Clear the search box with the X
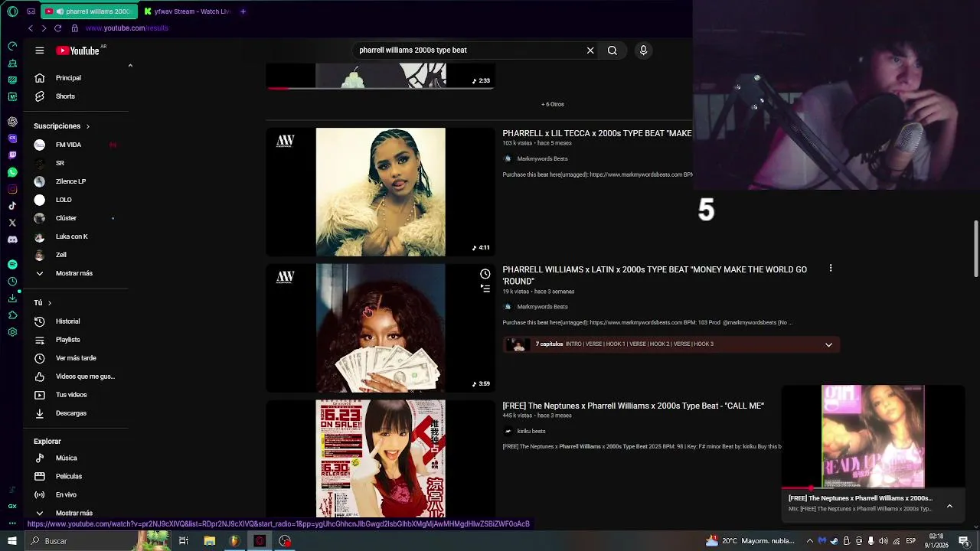This screenshot has height=551, width=980. 590,51
